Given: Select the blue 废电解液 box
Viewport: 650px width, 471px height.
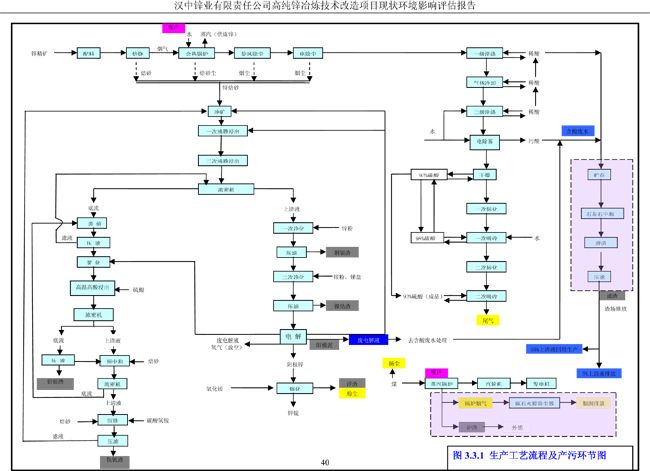Looking at the screenshot, I should 370,339.
